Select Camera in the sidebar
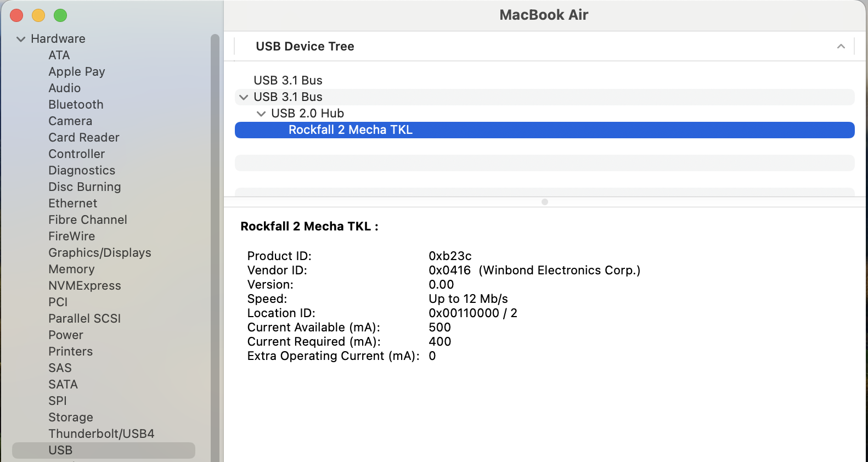Image resolution: width=868 pixels, height=462 pixels. [x=70, y=121]
